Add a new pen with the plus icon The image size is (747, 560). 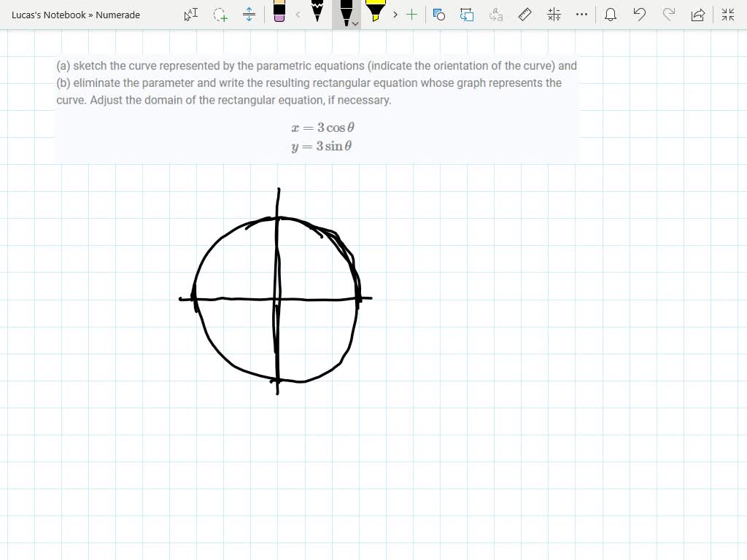point(412,15)
